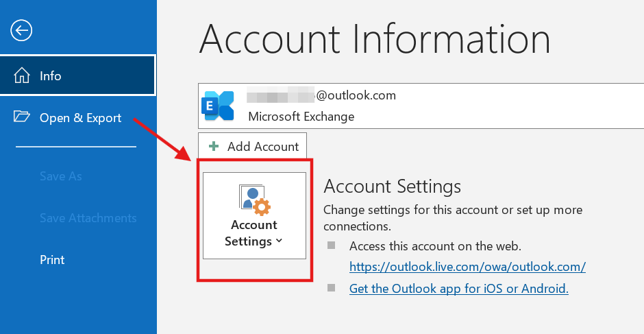
Task: Click the green plus icon on Add Account
Action: [x=214, y=146]
